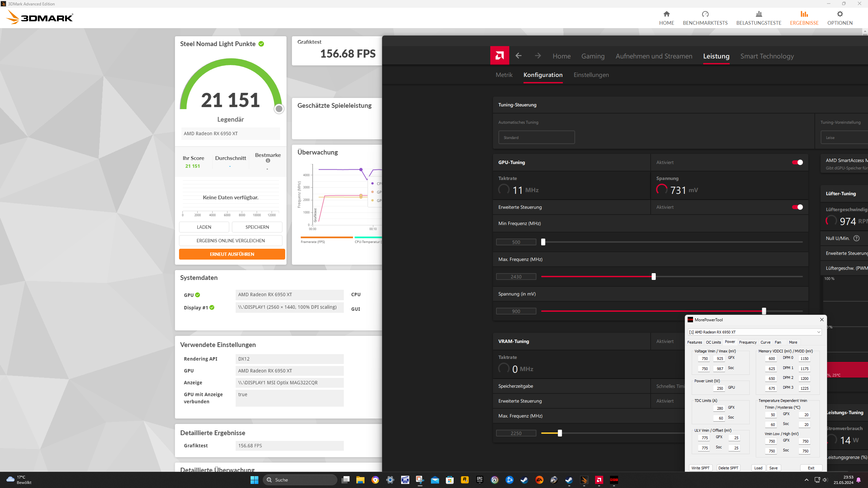Switch to the Metrik tab
Viewport: 868px width, 488px height.
click(x=504, y=75)
